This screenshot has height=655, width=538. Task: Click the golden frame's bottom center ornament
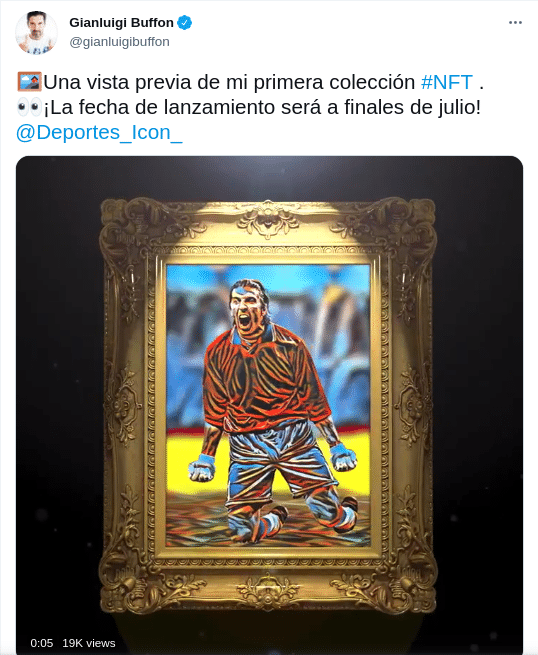[x=268, y=589]
